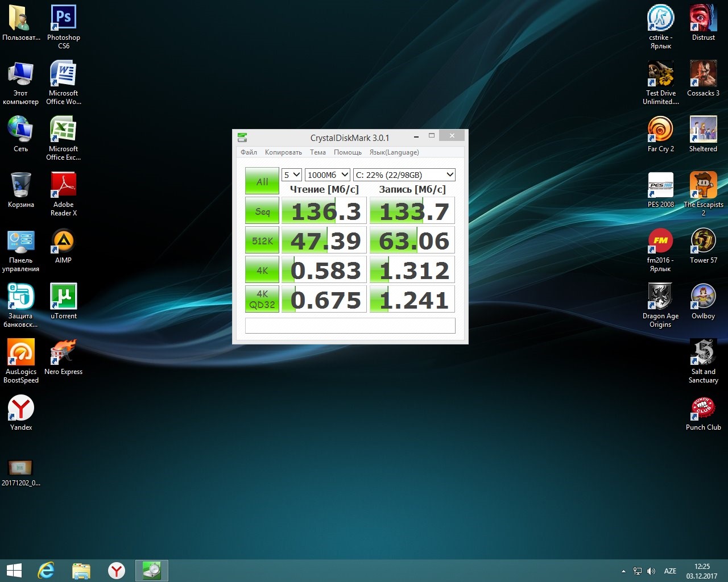Run all benchmarks with All button

(262, 181)
